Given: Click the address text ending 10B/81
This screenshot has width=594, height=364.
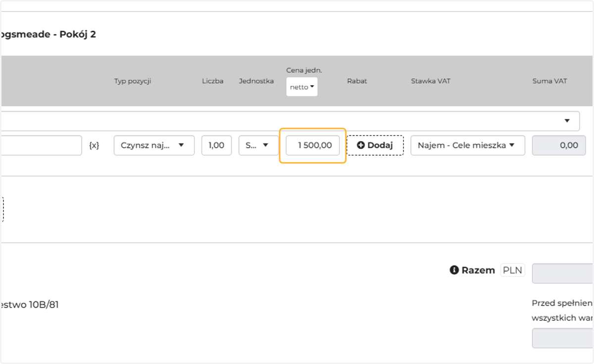Looking at the screenshot, I should pyautogui.click(x=29, y=305).
